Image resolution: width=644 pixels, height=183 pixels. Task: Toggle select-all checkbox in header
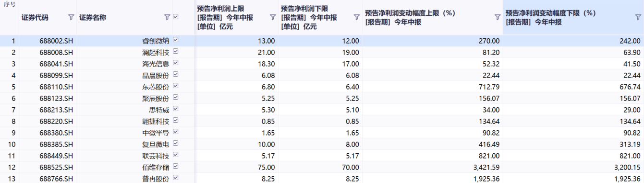tap(175, 17)
